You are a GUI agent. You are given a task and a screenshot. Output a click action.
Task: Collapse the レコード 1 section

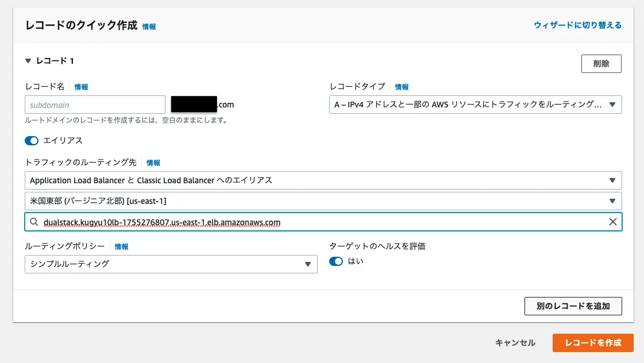28,61
